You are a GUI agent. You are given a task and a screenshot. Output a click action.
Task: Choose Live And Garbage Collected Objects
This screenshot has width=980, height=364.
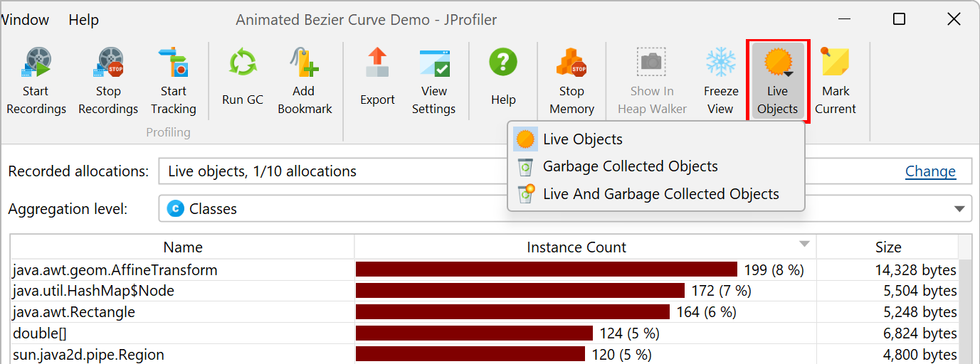click(655, 194)
